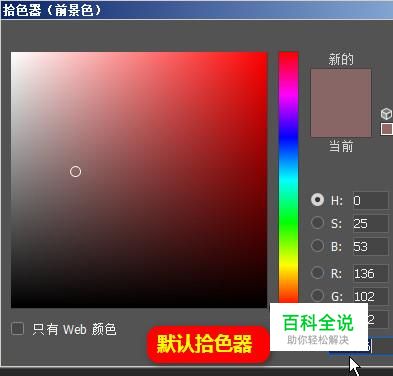This screenshot has width=393, height=376.
Task: Click the color field picker circle marker
Action: pos(76,171)
